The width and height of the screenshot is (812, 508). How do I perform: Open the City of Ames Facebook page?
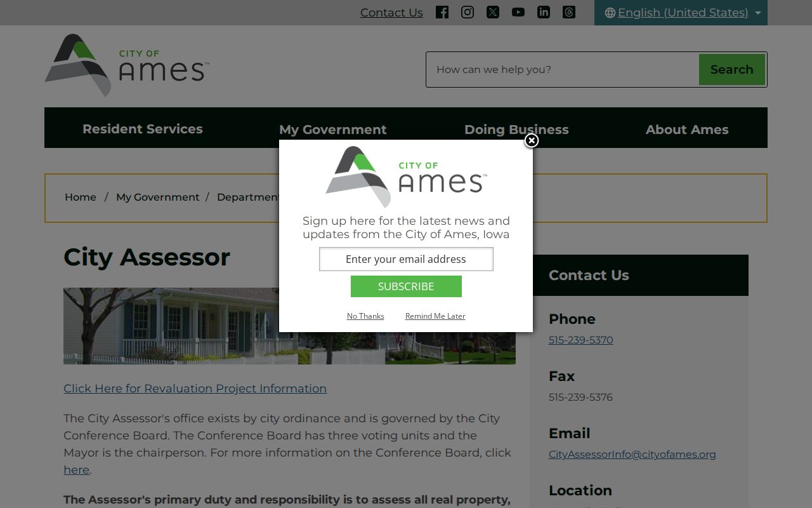(442, 12)
